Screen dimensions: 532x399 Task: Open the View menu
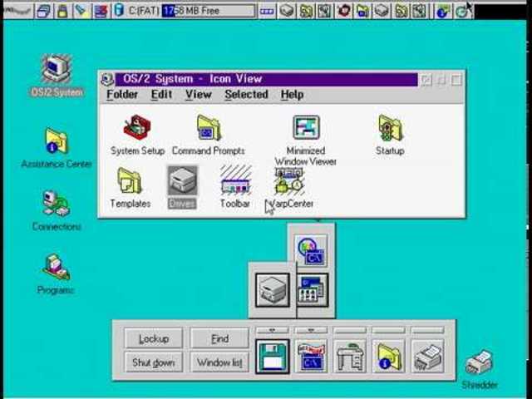[199, 94]
